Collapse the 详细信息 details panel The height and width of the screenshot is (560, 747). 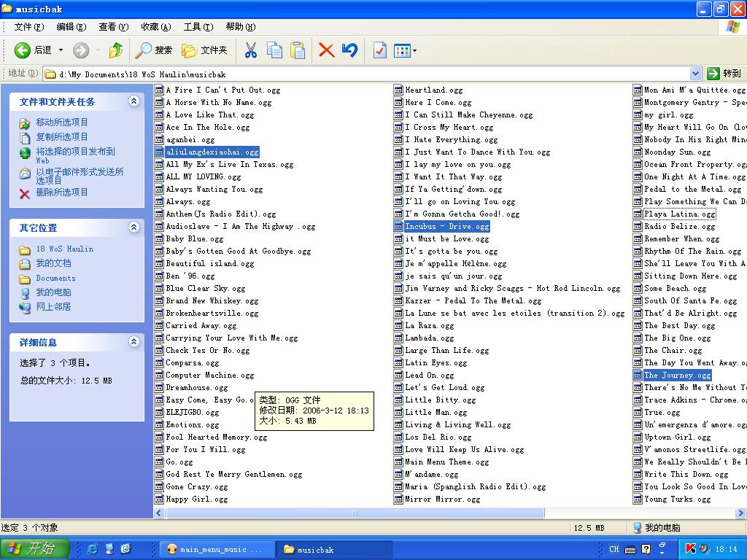tap(133, 342)
